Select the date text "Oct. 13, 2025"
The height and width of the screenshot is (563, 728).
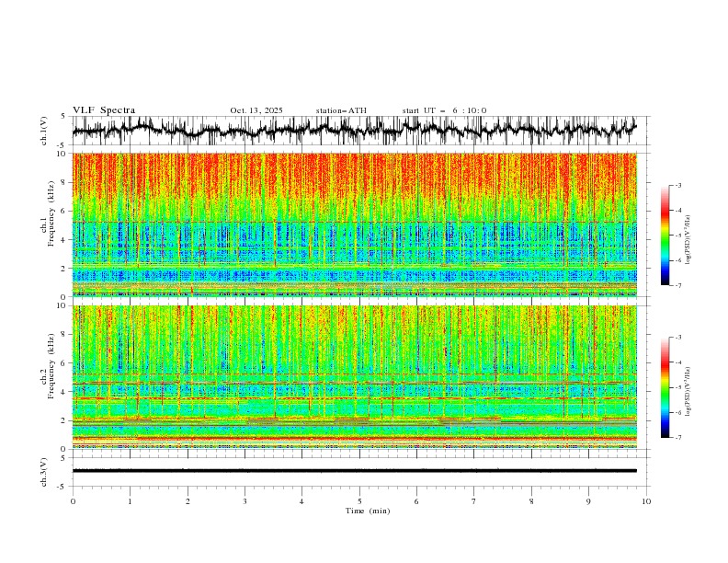(256, 110)
